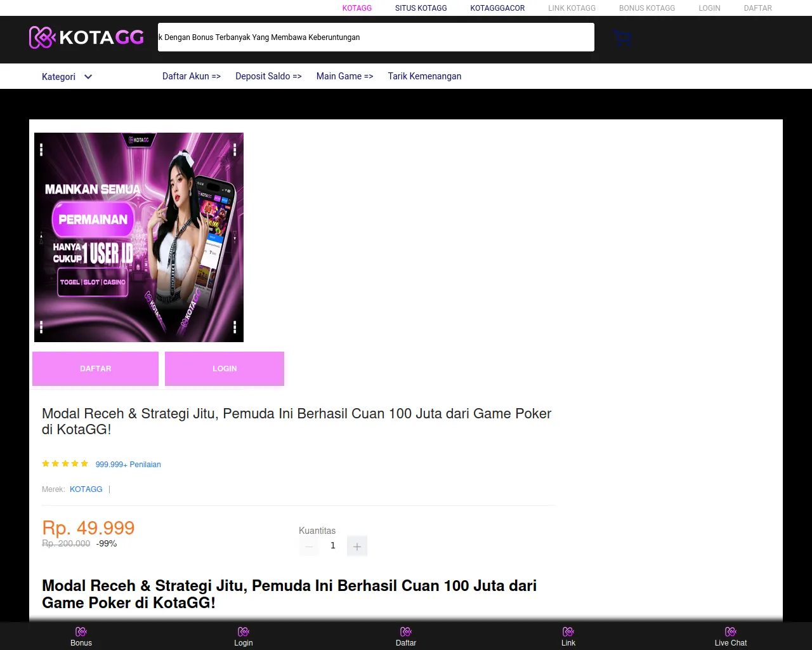Open Live Chat from bottom bar

(731, 636)
